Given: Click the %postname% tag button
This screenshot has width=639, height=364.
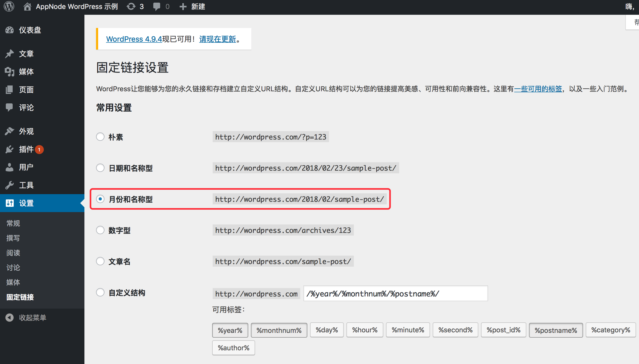Looking at the screenshot, I should point(556,330).
